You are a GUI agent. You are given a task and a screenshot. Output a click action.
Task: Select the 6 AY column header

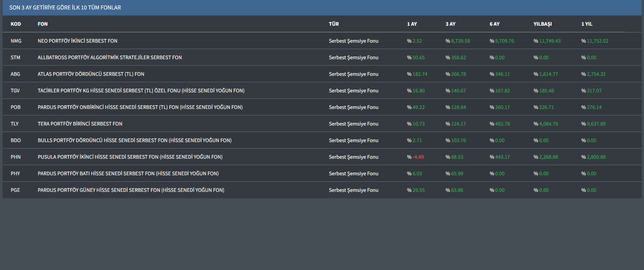pyautogui.click(x=494, y=24)
